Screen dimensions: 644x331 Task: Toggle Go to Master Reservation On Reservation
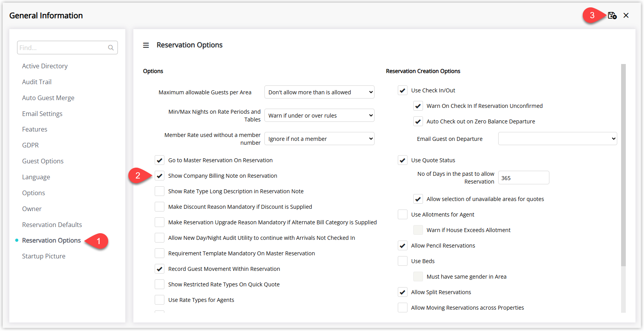[x=159, y=160]
